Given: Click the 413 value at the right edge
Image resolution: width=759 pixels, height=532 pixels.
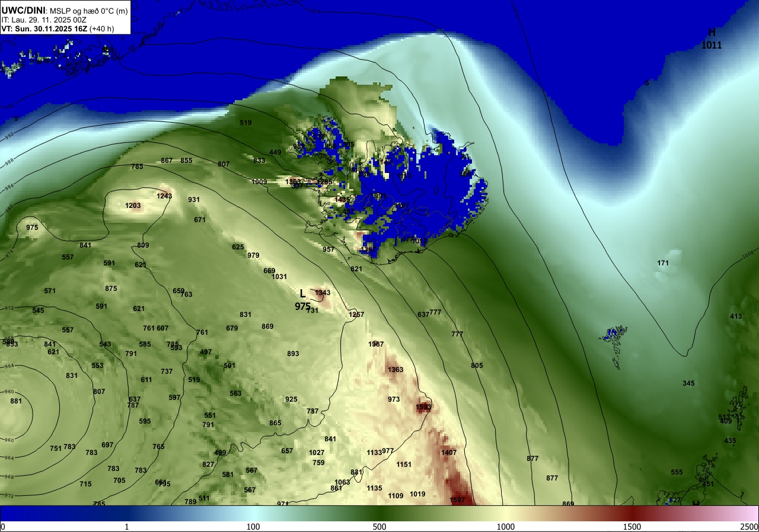Looking at the screenshot, I should click(x=736, y=316).
